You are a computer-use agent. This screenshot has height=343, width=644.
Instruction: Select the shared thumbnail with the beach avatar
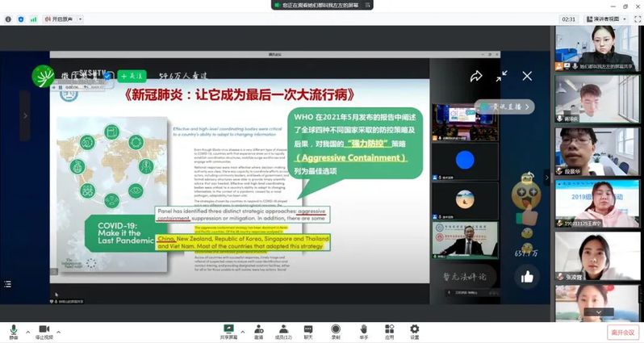coord(465,201)
